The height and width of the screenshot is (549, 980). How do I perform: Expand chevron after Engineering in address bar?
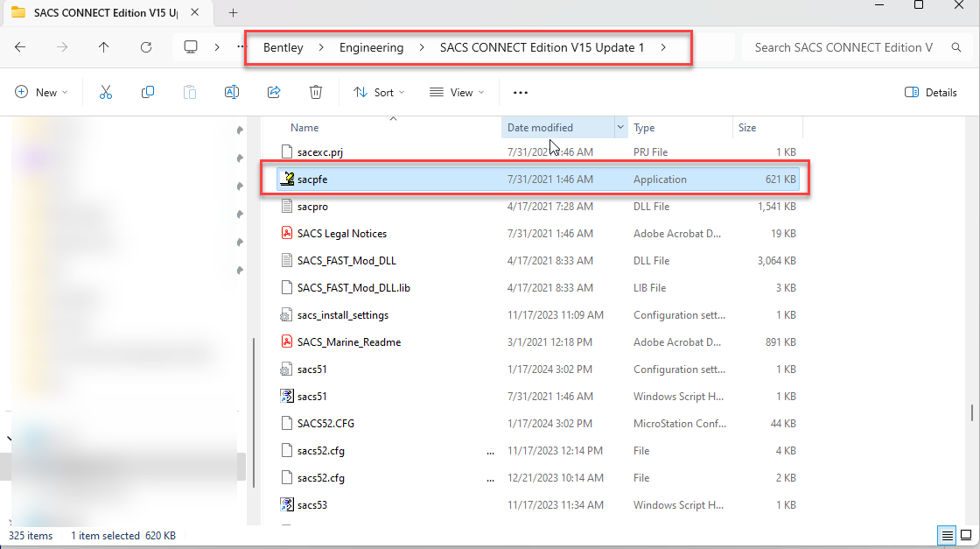(x=422, y=47)
